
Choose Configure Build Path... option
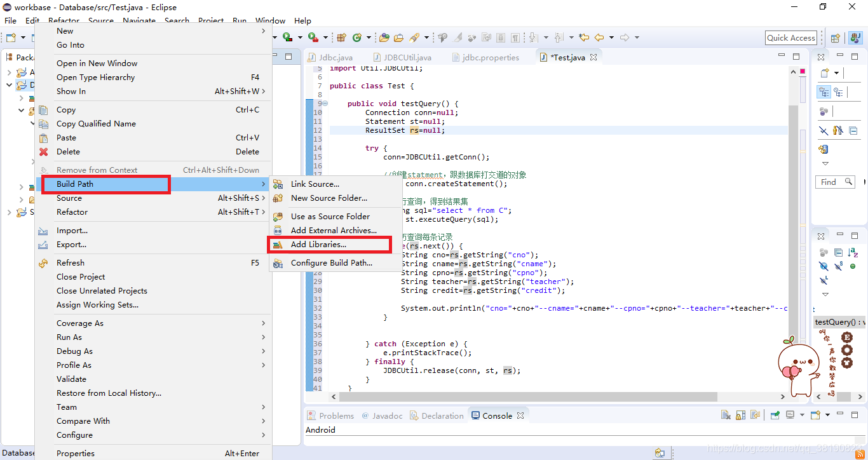[336, 263]
